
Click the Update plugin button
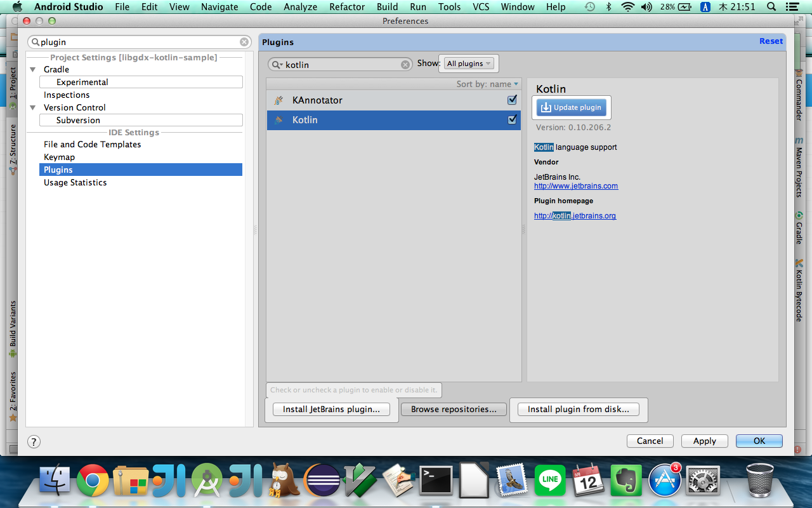click(x=572, y=108)
